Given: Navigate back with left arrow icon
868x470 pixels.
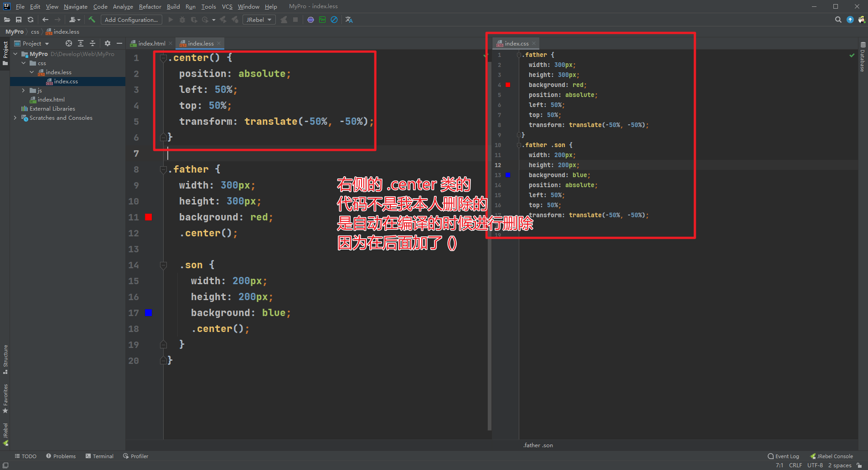Looking at the screenshot, I should tap(45, 20).
